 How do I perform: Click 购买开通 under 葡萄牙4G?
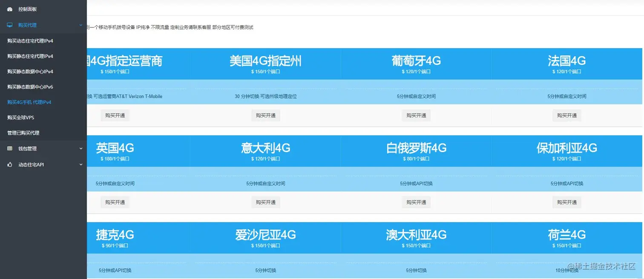click(416, 115)
